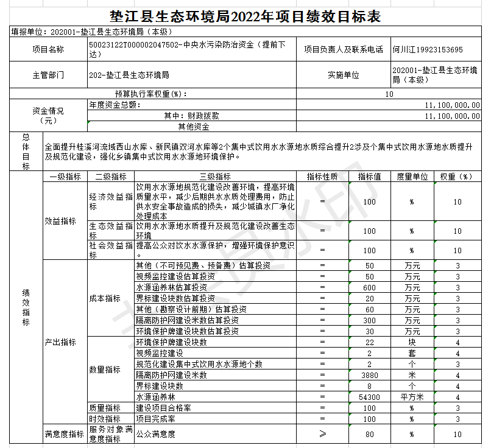Click the 三级指标 column header
The image size is (491, 448).
(215, 177)
